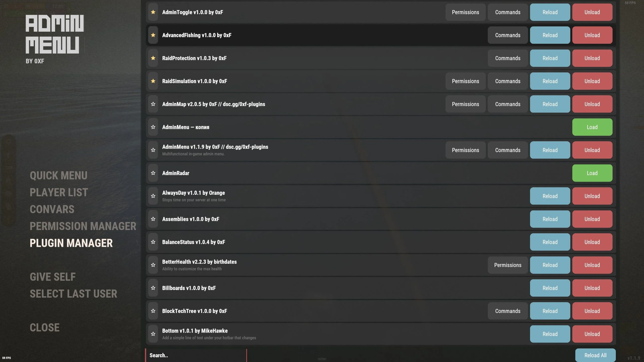
Task: Toggle the AdvancedFishing favorite star
Action: click(153, 35)
